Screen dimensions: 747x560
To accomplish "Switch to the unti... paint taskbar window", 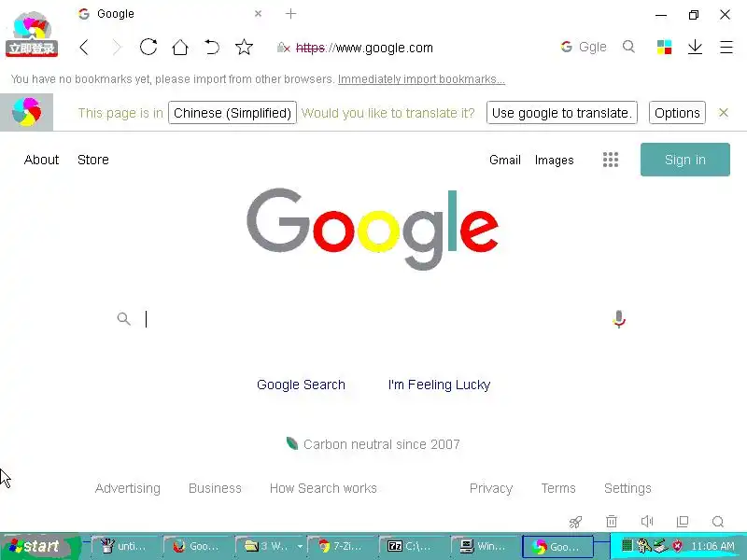I will coord(124,546).
